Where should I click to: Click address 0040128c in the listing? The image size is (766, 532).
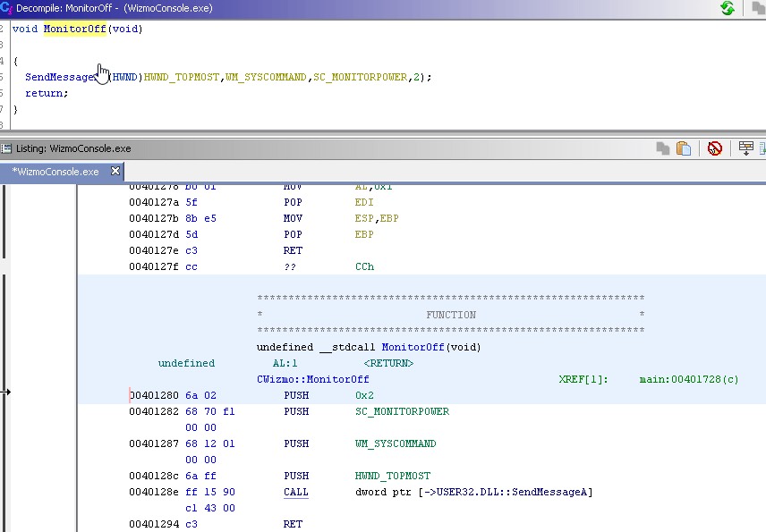pyautogui.click(x=154, y=476)
